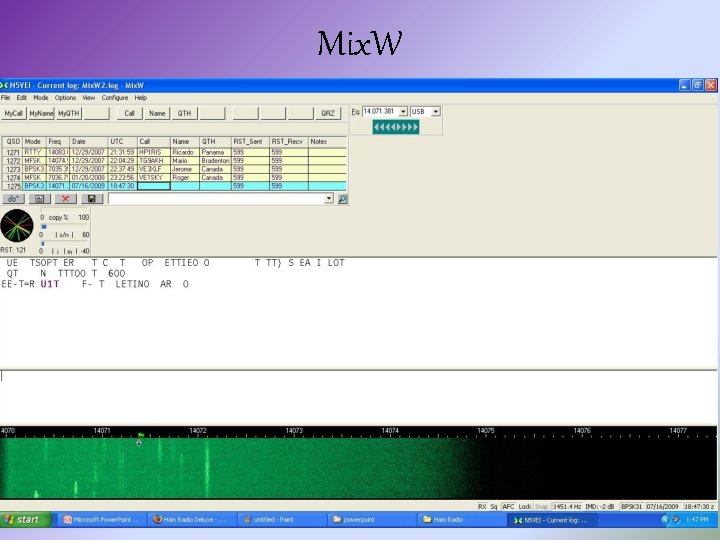Screen dimensions: 720x540
Task: Click the log search text box
Action: point(216,199)
